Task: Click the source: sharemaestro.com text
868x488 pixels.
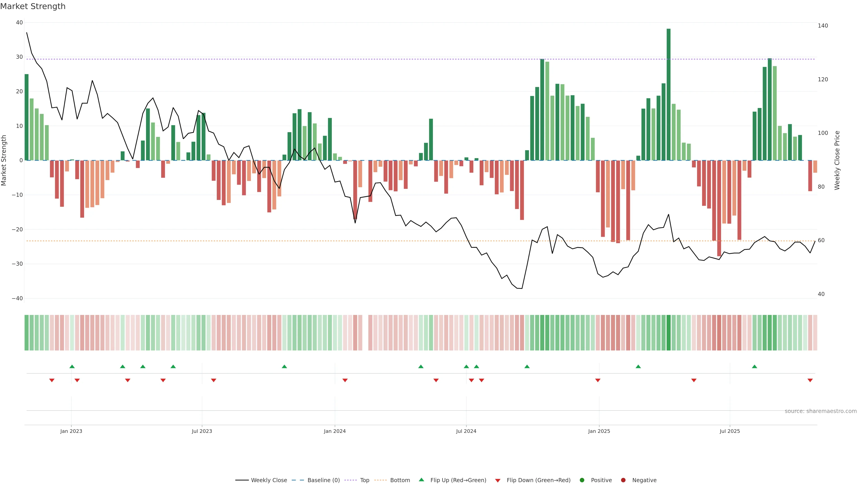Action: pos(821,411)
